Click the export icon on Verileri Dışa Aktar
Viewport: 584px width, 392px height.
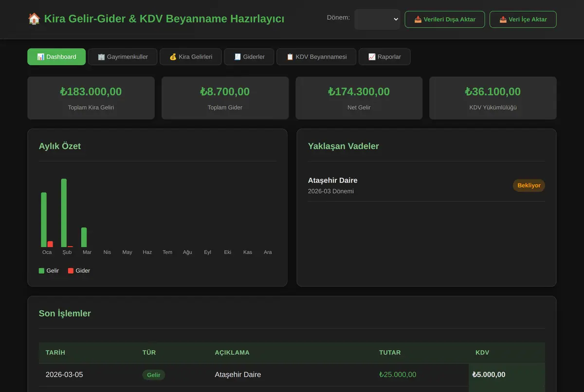[418, 19]
